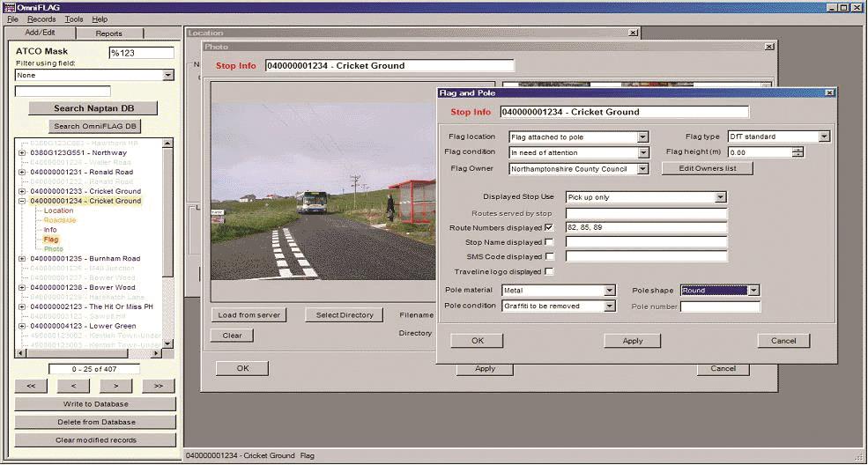Click Cancel in Flag and Pole dialog
Image resolution: width=868 pixels, height=465 pixels.
[783, 341]
